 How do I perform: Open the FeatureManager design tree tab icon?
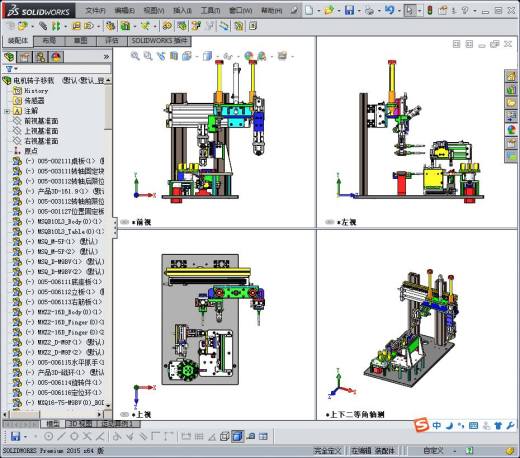pos(9,57)
